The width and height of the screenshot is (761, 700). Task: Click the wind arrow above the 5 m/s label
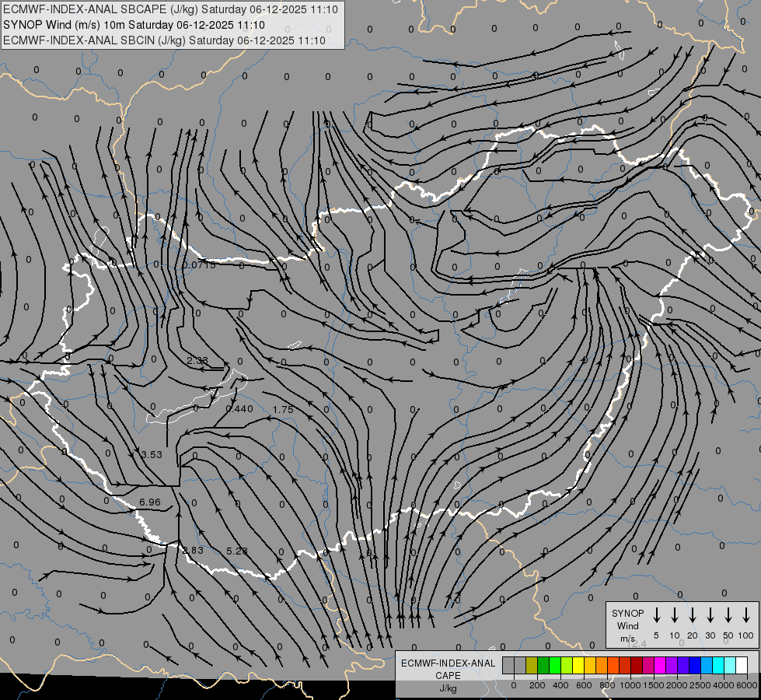point(656,615)
